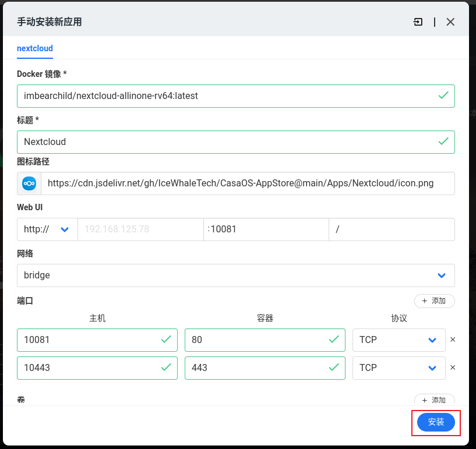Image resolution: width=476 pixels, height=449 pixels.
Task: Edit the Web UI port 10081 field
Action: tap(266, 229)
